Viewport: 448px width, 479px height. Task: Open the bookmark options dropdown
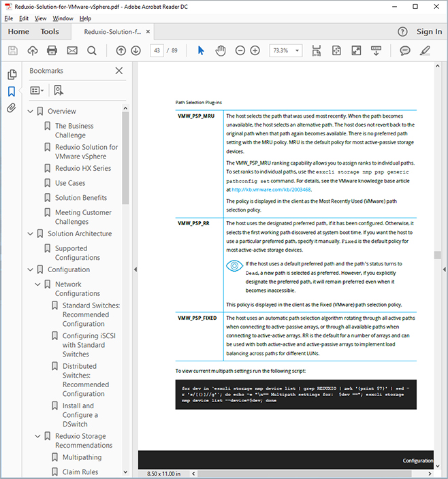tap(37, 90)
